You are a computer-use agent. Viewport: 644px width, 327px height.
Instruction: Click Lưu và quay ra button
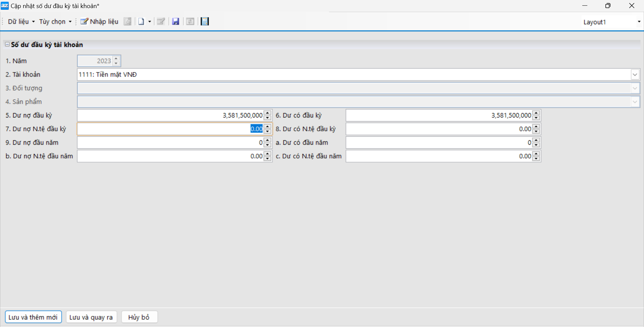coord(91,317)
